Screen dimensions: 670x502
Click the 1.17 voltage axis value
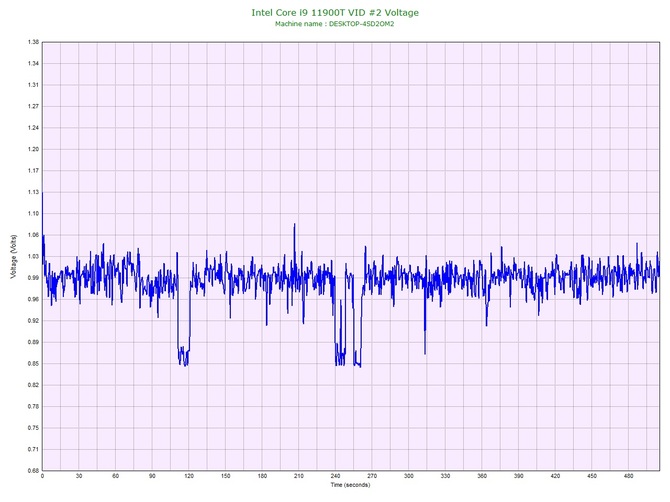[x=33, y=171]
